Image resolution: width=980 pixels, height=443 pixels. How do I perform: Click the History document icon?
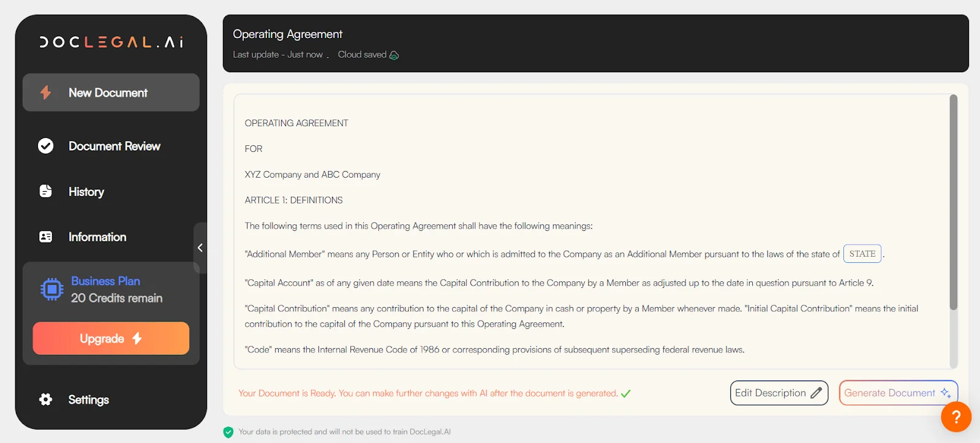click(x=46, y=191)
